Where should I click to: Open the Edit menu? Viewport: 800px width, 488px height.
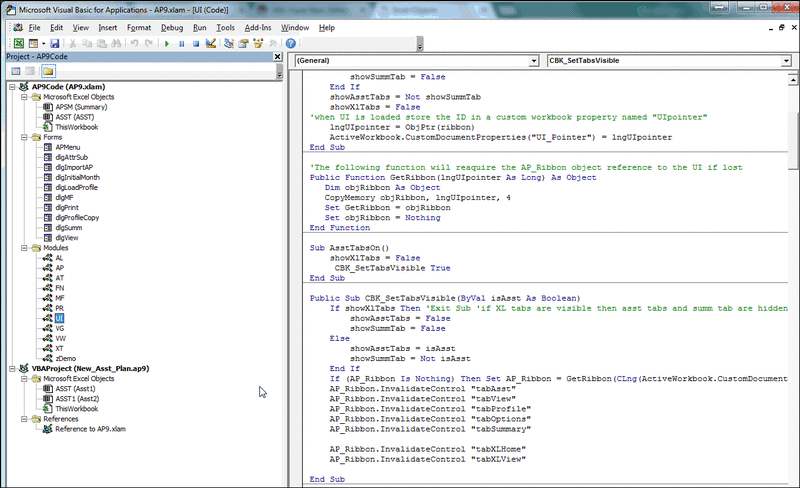(56, 28)
